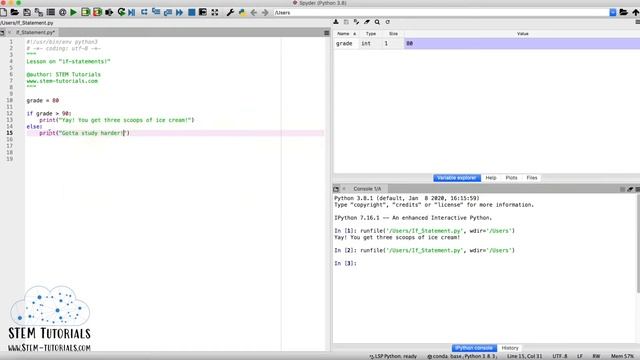Open console tab browse button

click(336, 189)
